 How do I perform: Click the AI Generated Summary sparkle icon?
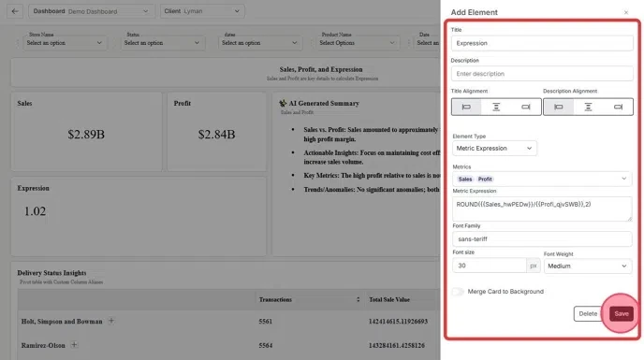coord(283,103)
